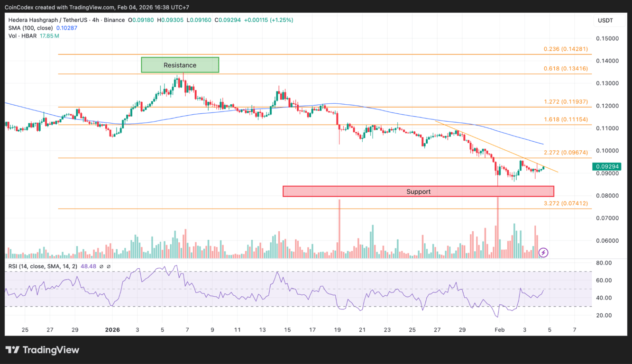
Task: Click the first Ø icon in the RSI legend
Action: (x=101, y=266)
